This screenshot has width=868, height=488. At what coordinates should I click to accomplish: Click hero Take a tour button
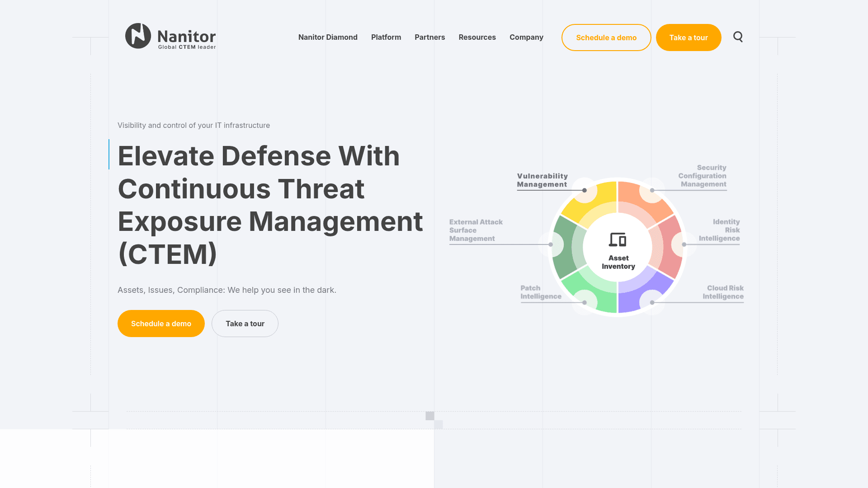(245, 324)
